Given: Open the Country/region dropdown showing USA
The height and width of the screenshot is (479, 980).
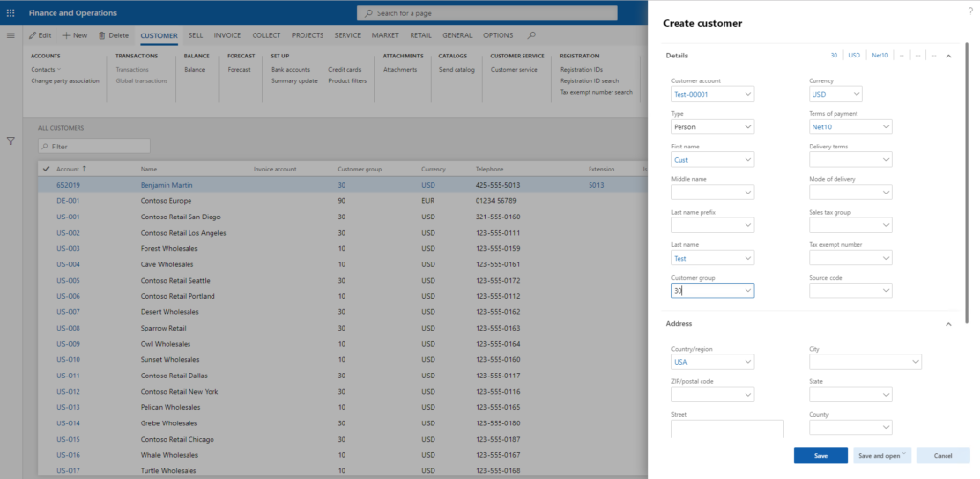Looking at the screenshot, I should 748,362.
